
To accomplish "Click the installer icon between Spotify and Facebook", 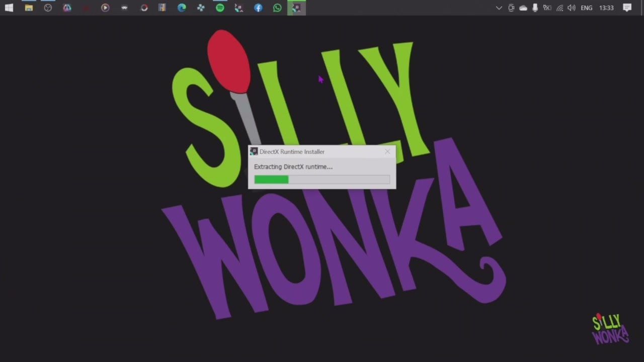I will coord(239,8).
